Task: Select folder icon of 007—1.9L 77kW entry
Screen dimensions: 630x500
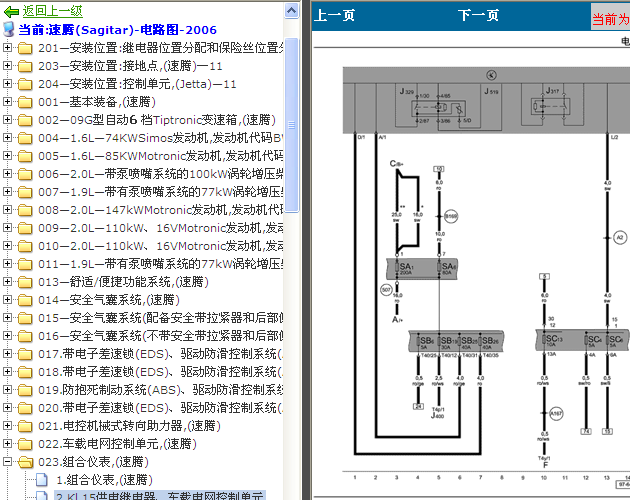Action: [x=25, y=192]
